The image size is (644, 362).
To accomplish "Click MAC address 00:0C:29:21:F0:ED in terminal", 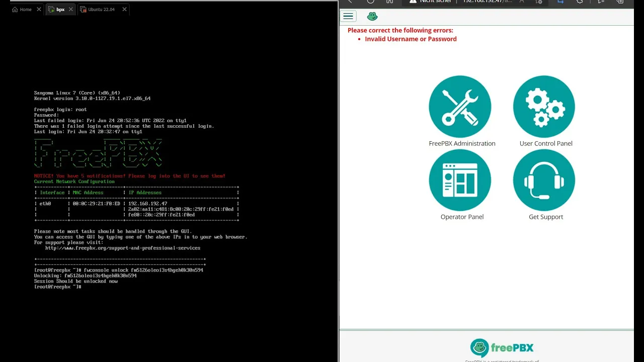I will click(96, 204).
